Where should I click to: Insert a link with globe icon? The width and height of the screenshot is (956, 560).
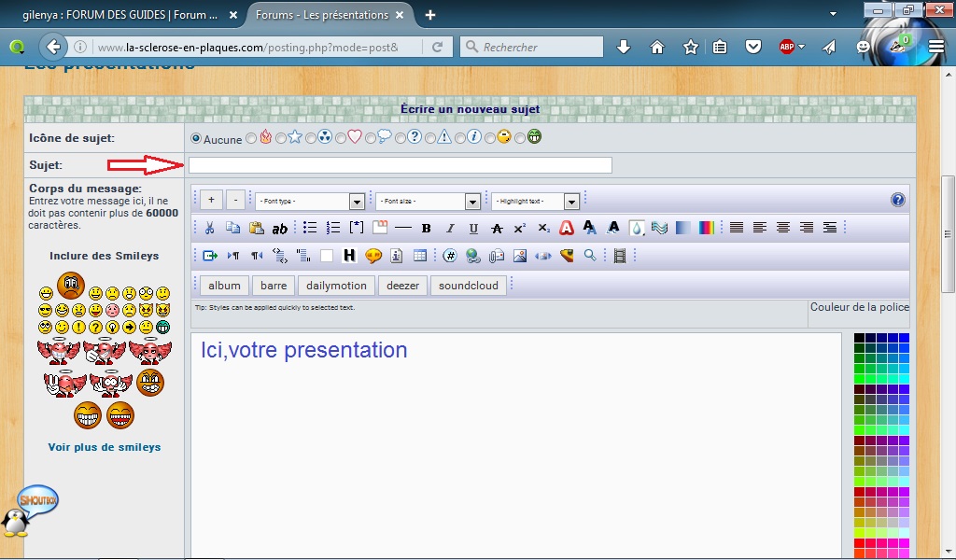coord(473,256)
